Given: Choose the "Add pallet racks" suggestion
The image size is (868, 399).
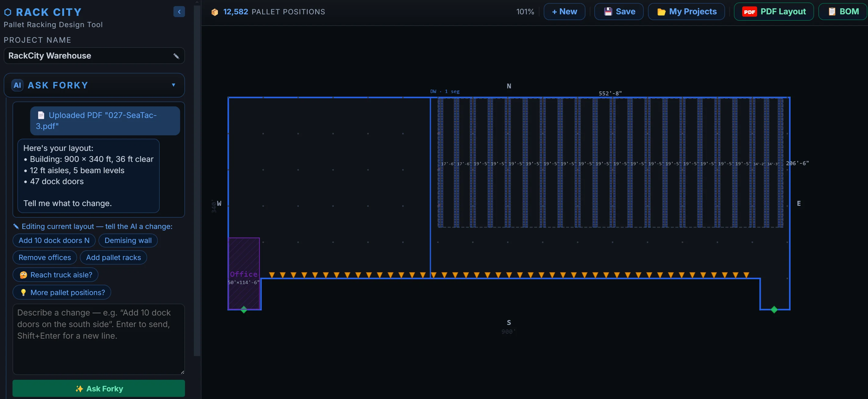Looking at the screenshot, I should click(114, 258).
